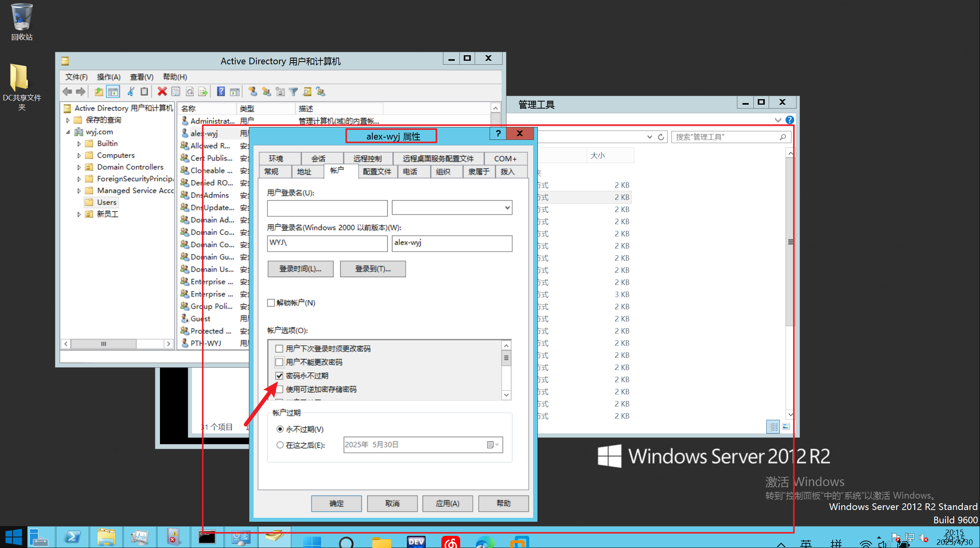The height and width of the screenshot is (548, 980).
Task: Click the 应用(A) button
Action: (x=447, y=503)
